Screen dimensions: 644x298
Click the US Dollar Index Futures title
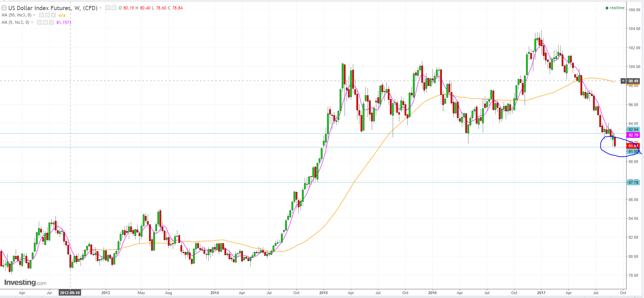53,8
